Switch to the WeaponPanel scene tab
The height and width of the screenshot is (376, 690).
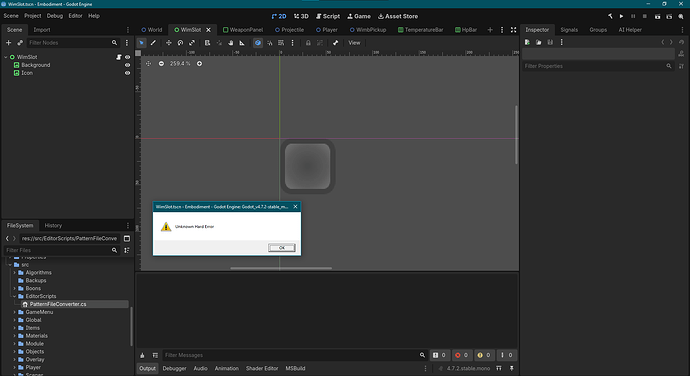[x=243, y=29]
